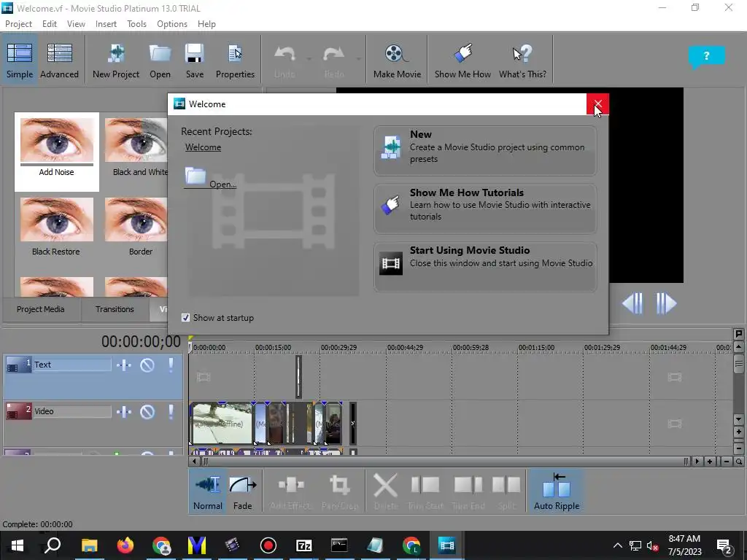Click the timeline zoom tool magnifier icon
747x560 pixels.
pyautogui.click(x=738, y=462)
